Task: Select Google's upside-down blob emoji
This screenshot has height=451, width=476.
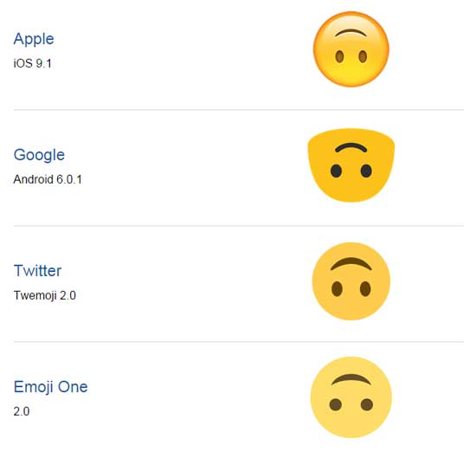Action: click(x=351, y=165)
